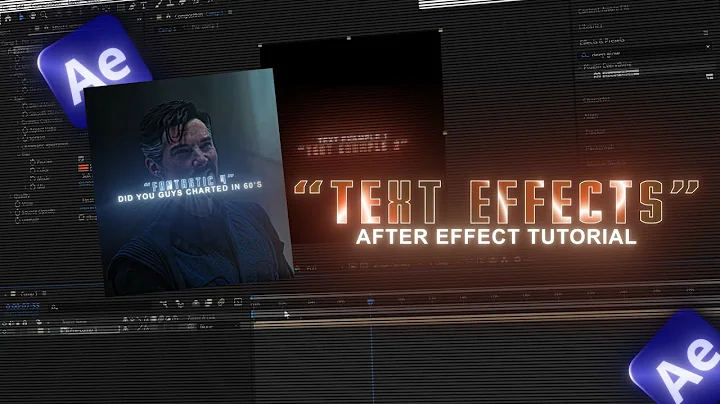Open the Character panel
Viewport: 720px width, 404px height.
(x=596, y=100)
